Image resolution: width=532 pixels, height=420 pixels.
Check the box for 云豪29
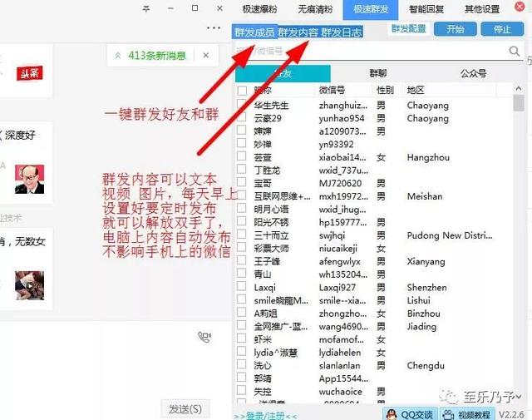pyautogui.click(x=241, y=116)
